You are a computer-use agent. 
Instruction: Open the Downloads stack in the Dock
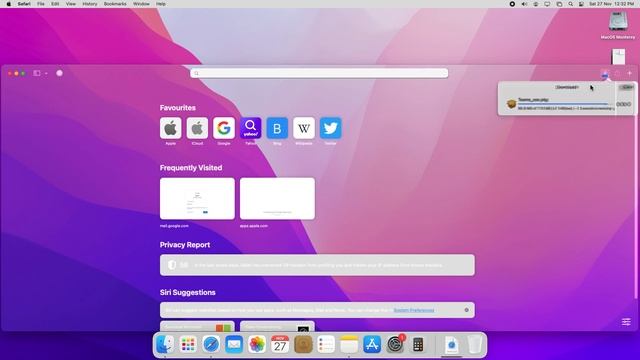pos(451,345)
